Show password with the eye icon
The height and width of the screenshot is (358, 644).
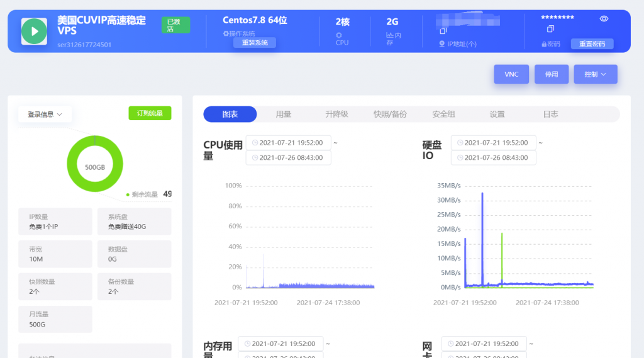click(x=604, y=19)
